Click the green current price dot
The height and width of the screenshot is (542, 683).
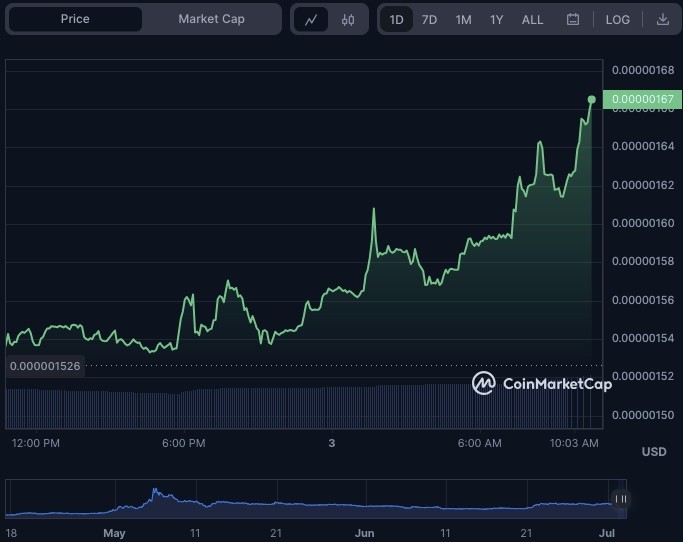click(592, 99)
